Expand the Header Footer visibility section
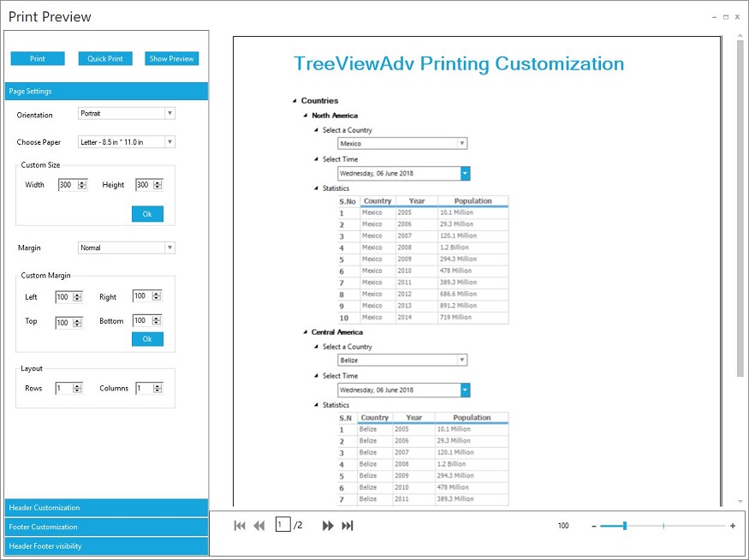The width and height of the screenshot is (749, 560). [106, 545]
